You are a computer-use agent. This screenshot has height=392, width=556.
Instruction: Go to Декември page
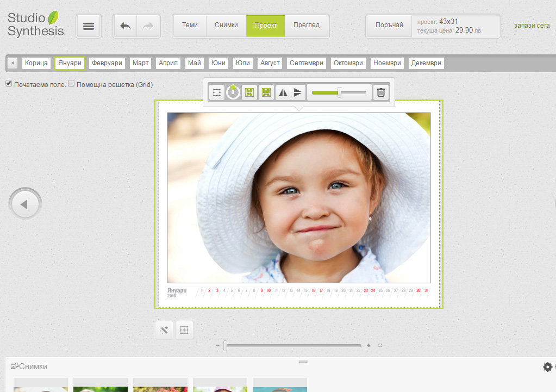pos(426,63)
